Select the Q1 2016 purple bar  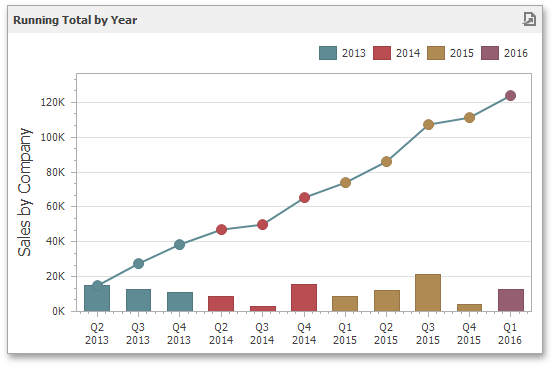point(511,300)
